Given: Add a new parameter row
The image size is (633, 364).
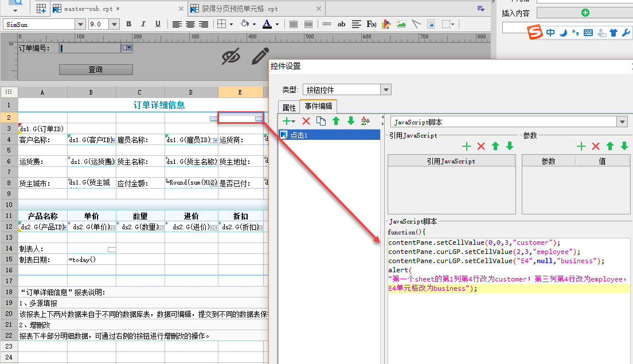Looking at the screenshot, I should tap(581, 146).
